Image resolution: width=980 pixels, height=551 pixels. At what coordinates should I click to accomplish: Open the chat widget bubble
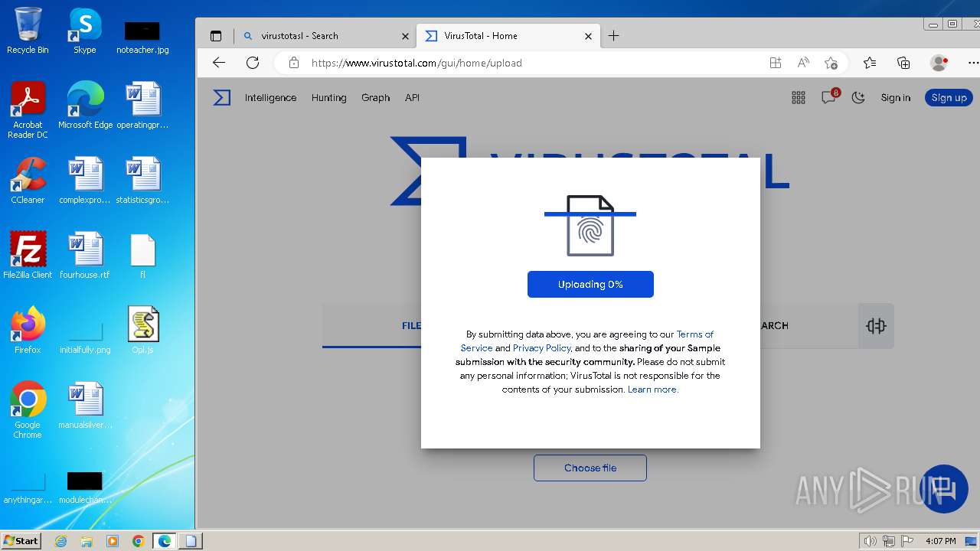(x=944, y=488)
